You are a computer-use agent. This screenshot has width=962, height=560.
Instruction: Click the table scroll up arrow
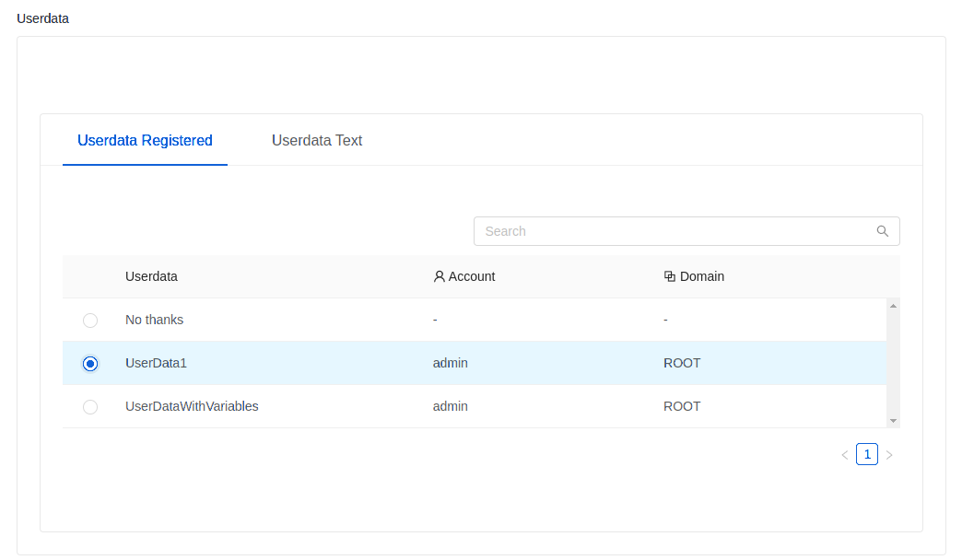pos(893,305)
